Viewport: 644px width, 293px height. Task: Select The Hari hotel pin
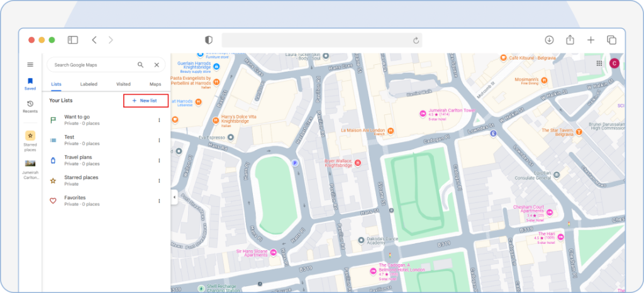click(x=560, y=237)
